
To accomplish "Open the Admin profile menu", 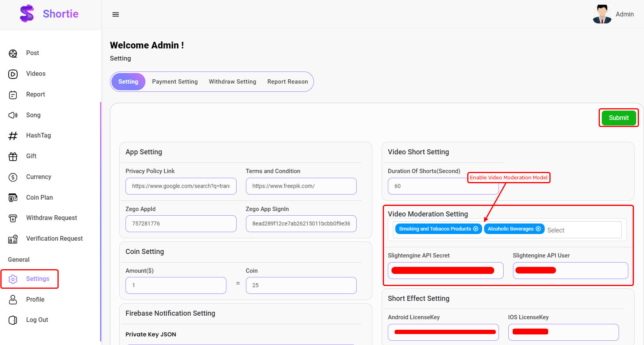I will click(x=613, y=14).
